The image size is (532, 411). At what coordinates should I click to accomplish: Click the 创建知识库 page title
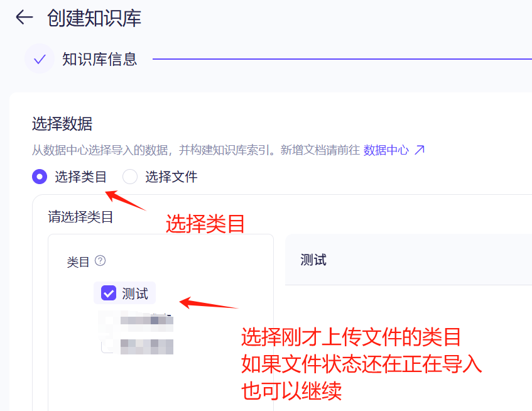click(x=94, y=18)
